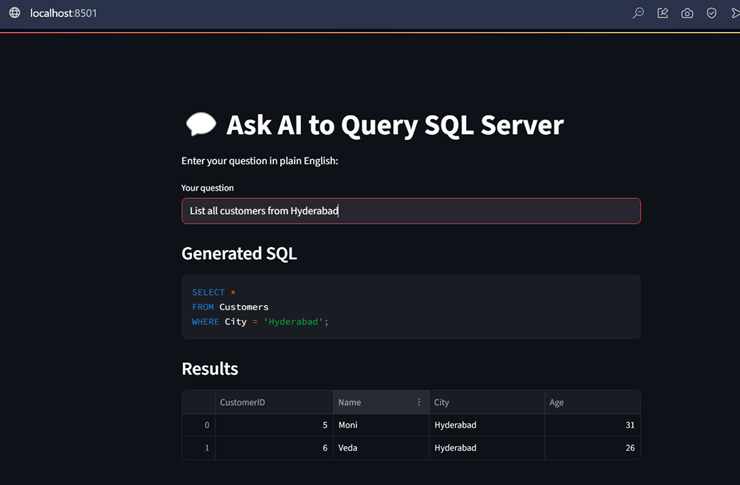Open the edit note icon in toolbar

663,13
